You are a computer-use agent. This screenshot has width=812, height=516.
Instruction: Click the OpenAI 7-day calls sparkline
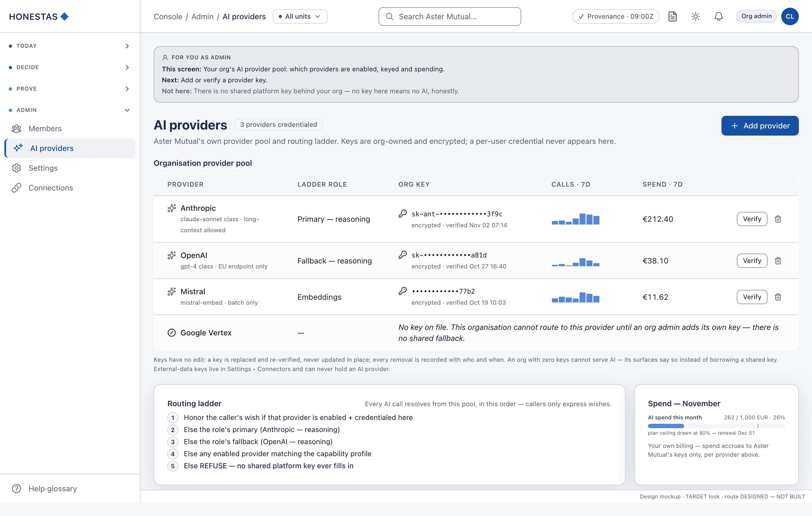(x=575, y=262)
